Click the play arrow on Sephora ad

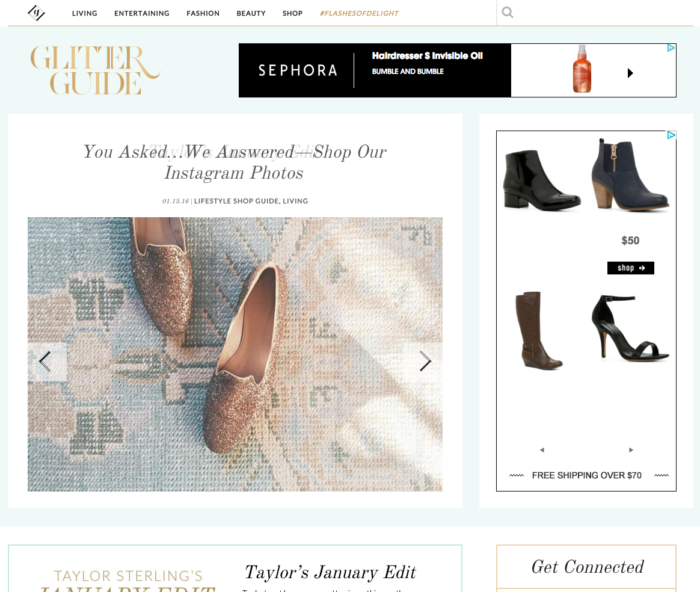630,73
